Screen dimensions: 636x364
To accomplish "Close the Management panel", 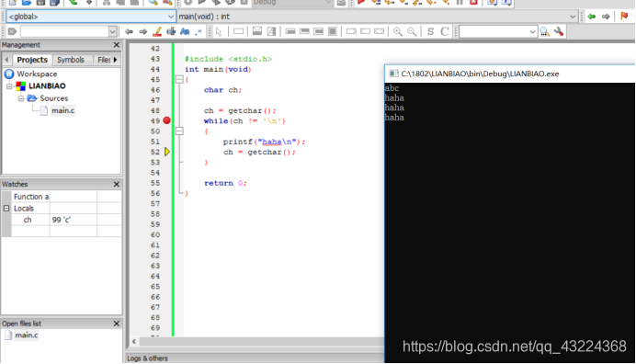I will coord(117,45).
